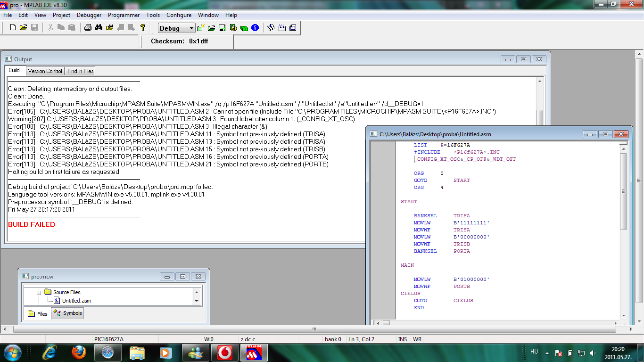
Task: Click the stacked layers Make icon with arrow
Action: point(271,28)
